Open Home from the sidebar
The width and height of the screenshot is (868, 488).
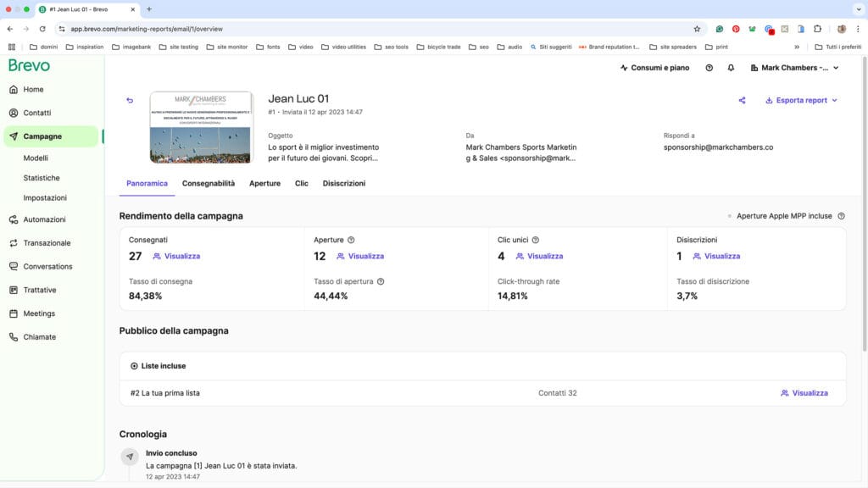(x=33, y=90)
